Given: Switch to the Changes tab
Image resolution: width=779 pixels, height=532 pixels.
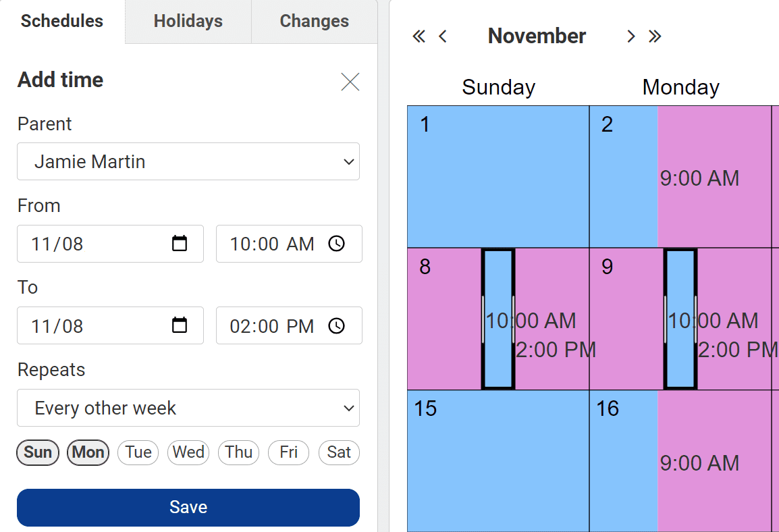Looking at the screenshot, I should (315, 22).
